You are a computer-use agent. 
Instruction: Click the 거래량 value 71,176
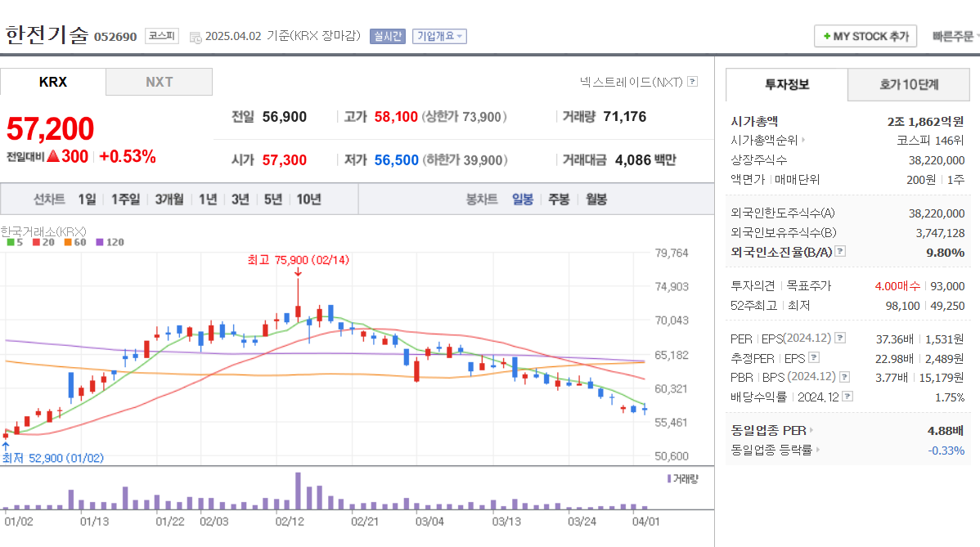pos(624,117)
